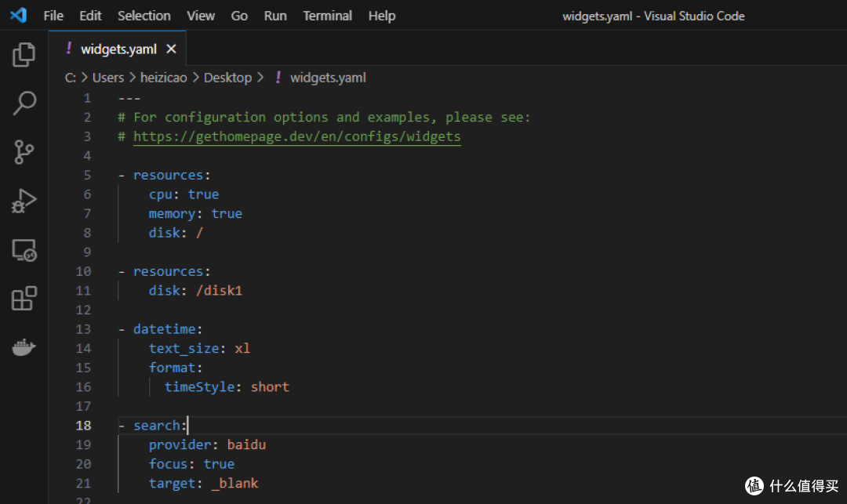Expand the Users breadcrumb segment
The width and height of the screenshot is (847, 504).
tap(108, 78)
